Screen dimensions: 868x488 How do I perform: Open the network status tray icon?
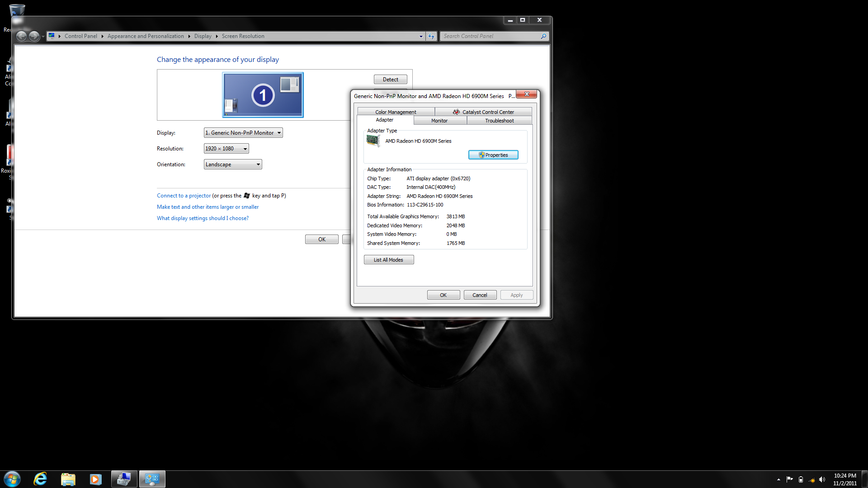tap(811, 479)
